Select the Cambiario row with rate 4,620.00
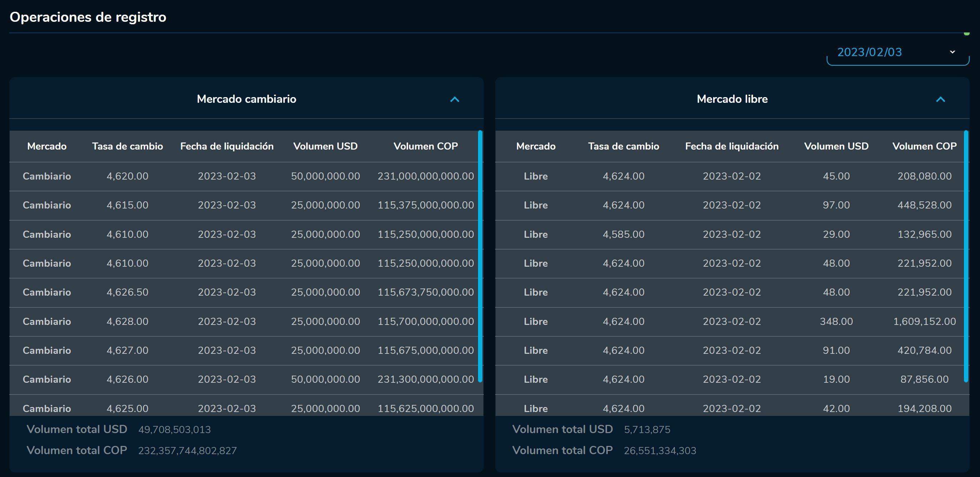The image size is (980, 477). coord(128,176)
